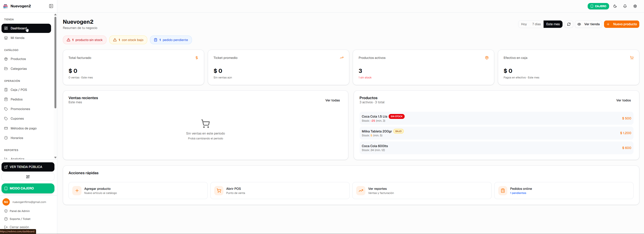Click the chart icon of Ver reportes

pyautogui.click(x=361, y=191)
